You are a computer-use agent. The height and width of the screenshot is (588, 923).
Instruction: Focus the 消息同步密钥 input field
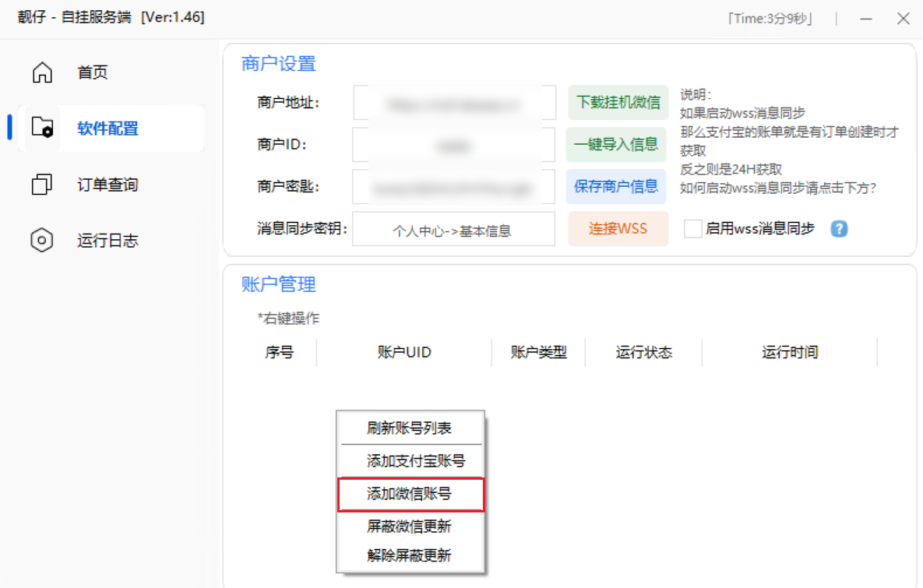[x=453, y=229]
